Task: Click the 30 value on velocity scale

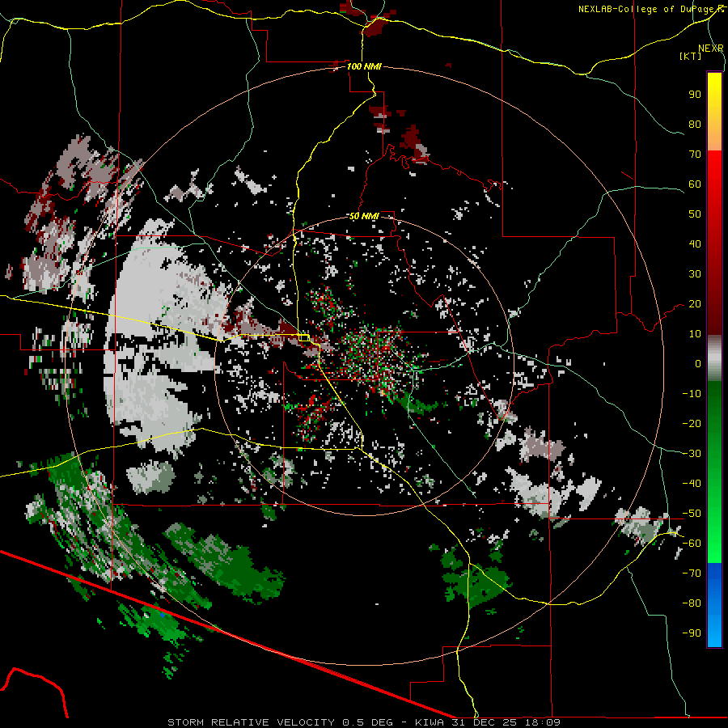Action: (695, 274)
